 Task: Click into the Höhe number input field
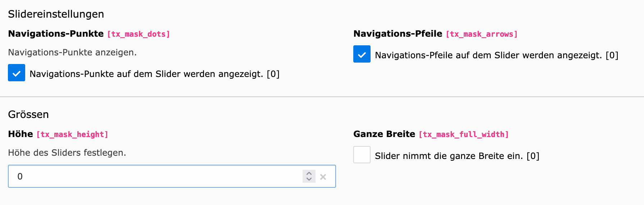(x=155, y=176)
